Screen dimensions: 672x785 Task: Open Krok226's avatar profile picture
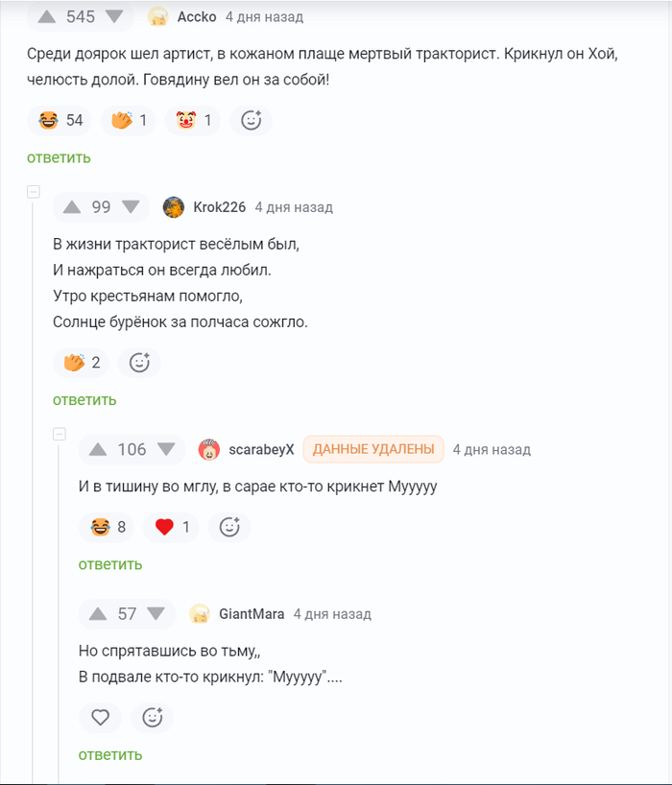pos(174,206)
